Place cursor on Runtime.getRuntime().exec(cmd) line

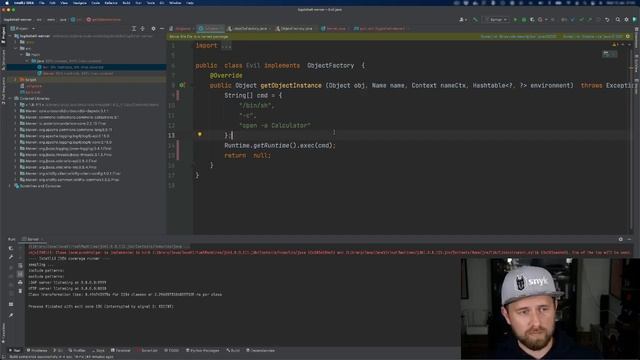[280, 145]
